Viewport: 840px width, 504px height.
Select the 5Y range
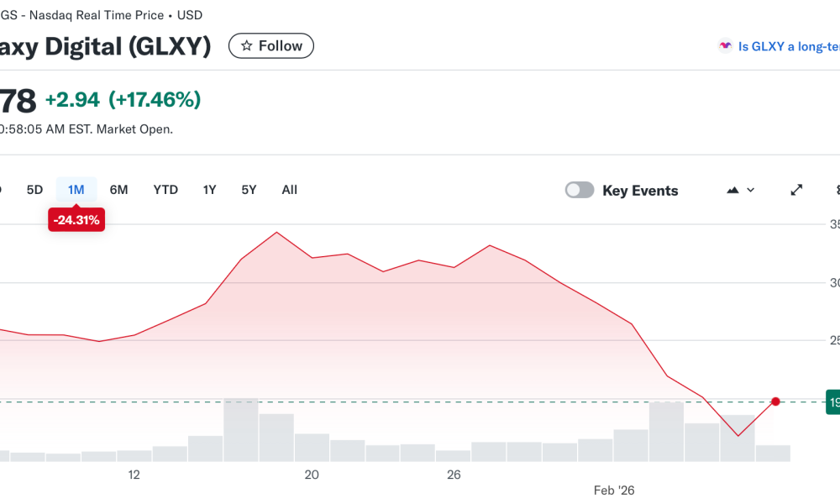pos(249,190)
